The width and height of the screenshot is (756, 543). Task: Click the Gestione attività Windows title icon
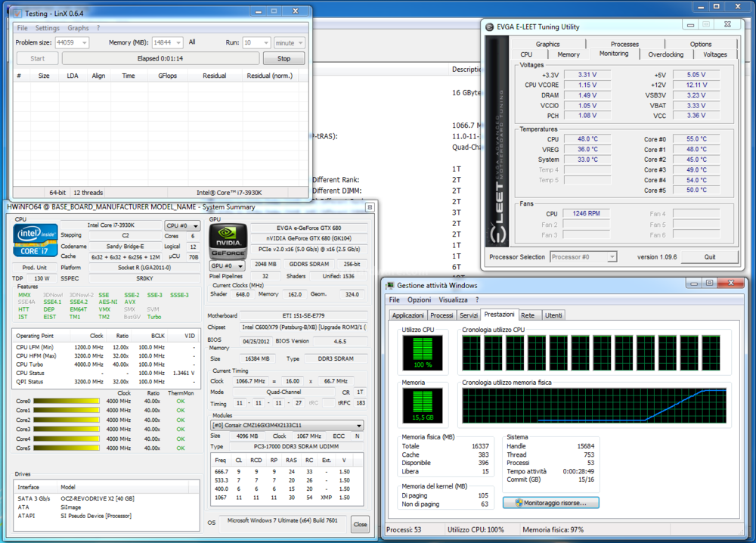point(389,285)
